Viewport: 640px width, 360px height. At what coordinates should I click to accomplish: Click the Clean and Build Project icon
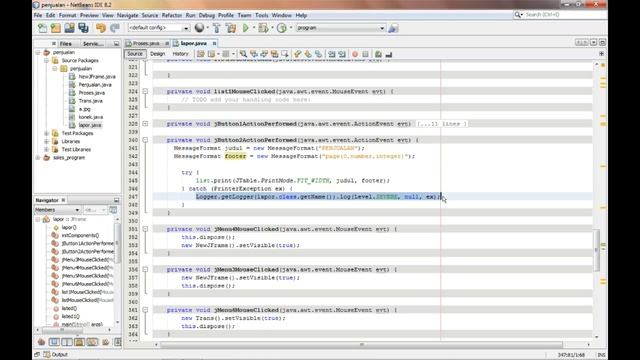(231, 28)
